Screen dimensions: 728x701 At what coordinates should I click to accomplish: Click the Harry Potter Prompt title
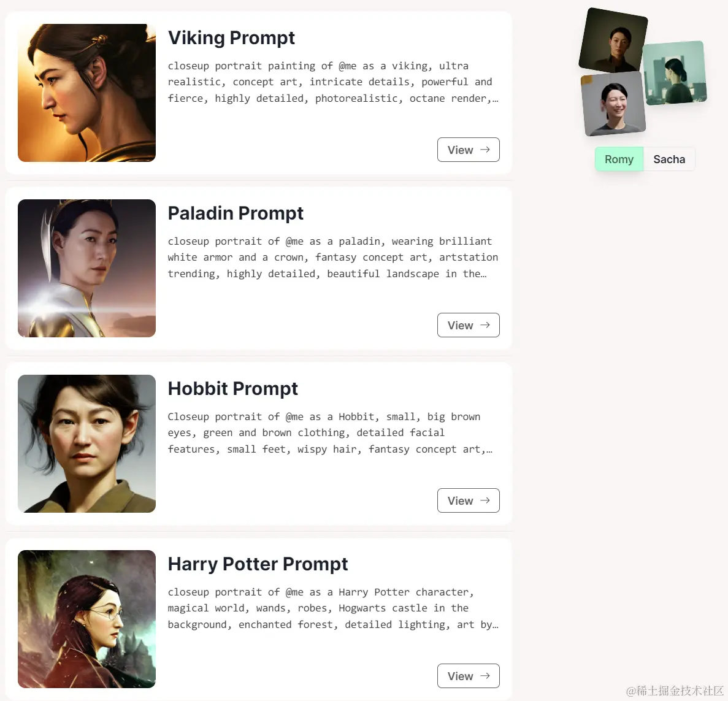(258, 564)
